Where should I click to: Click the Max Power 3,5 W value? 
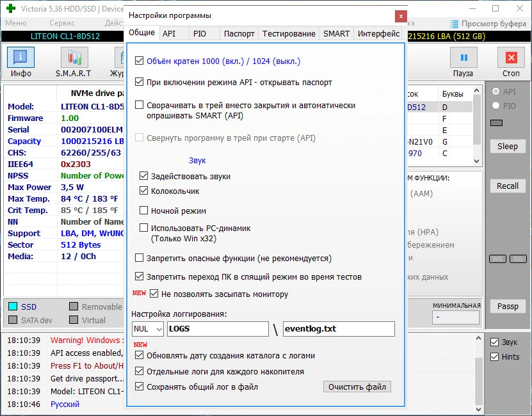click(72, 187)
